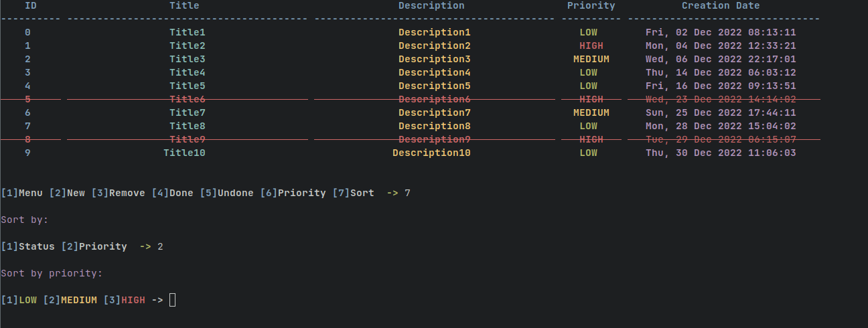This screenshot has height=328, width=868.
Task: Click the crossed-out Description9 cell
Action: coord(435,139)
